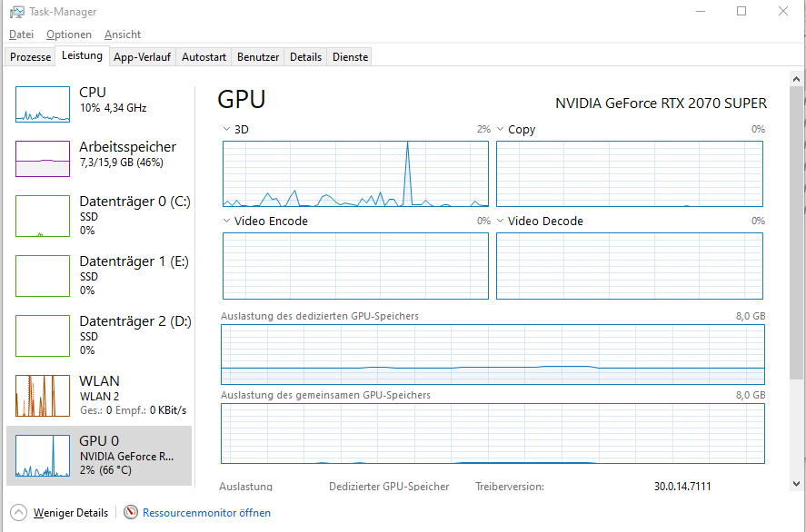Viewport: 806px width, 532px height.
Task: Collapse the Copy engine graph
Action: tap(498, 129)
